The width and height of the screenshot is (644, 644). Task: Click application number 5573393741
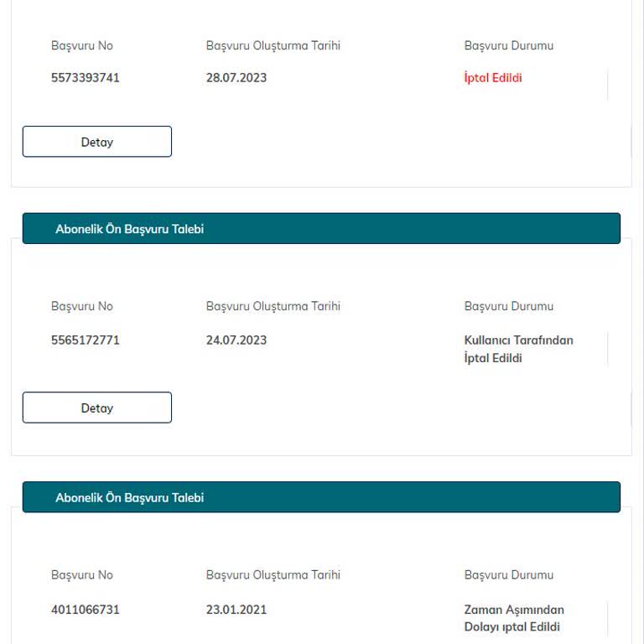click(x=85, y=78)
